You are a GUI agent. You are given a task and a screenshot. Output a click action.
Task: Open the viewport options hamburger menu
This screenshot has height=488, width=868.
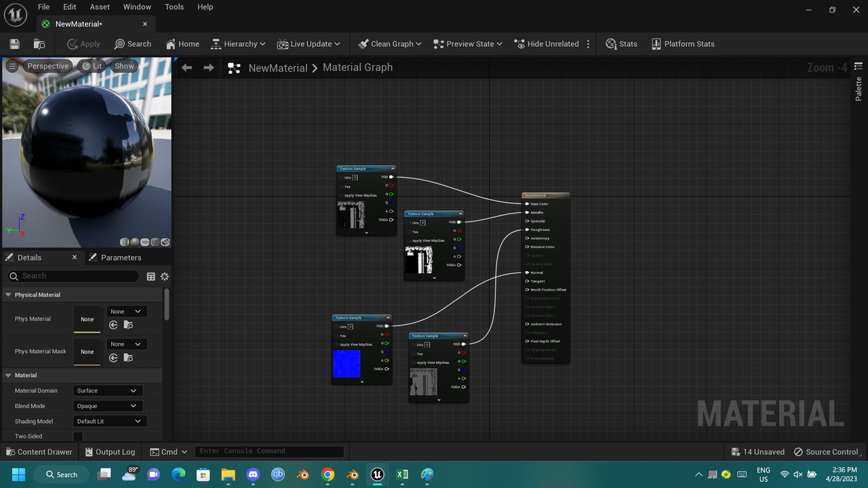pos(12,66)
